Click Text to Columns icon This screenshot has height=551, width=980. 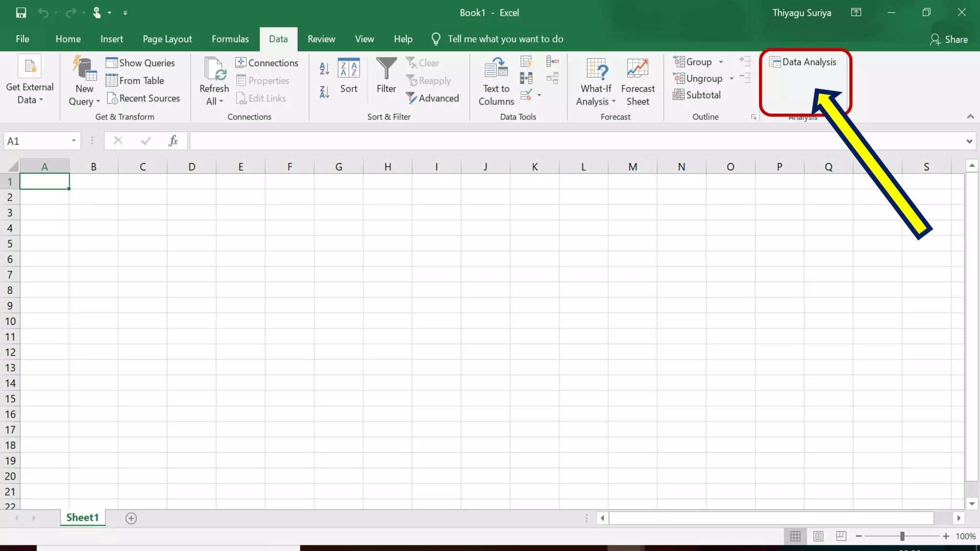(x=496, y=68)
